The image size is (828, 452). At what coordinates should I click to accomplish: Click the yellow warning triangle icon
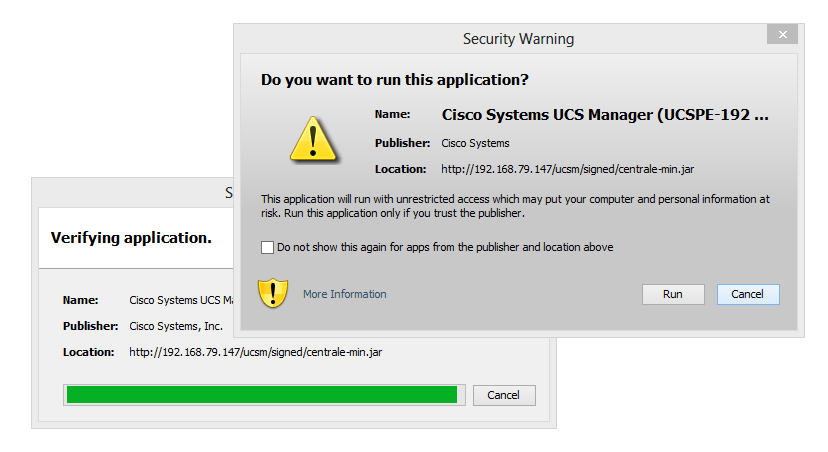point(314,139)
